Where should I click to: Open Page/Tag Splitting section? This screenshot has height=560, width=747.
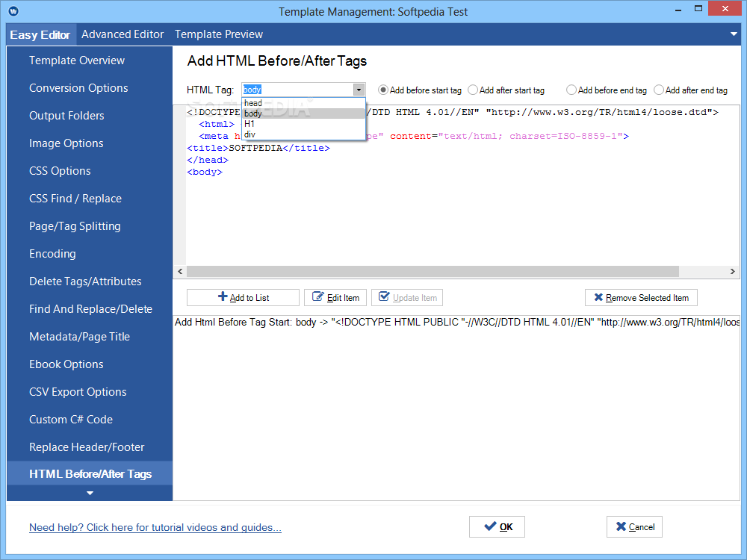pos(90,226)
